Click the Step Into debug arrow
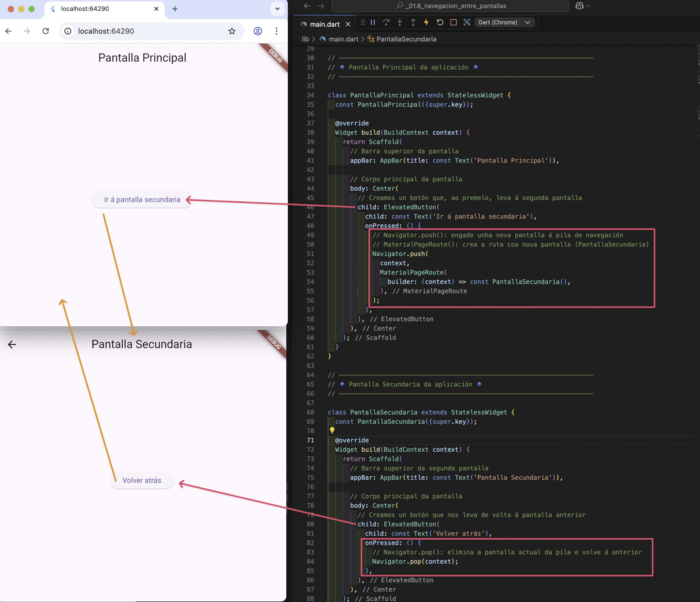Screen dimensions: 700x602 (400, 22)
